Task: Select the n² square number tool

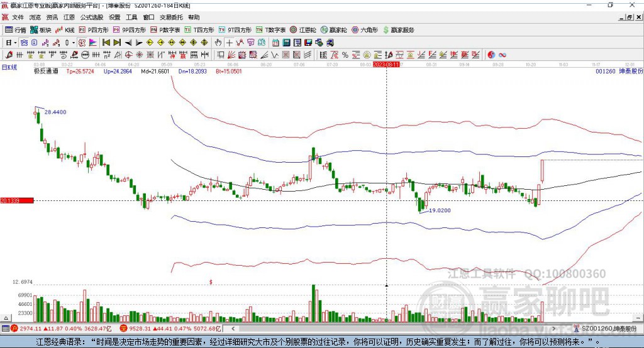Action: [107, 55]
